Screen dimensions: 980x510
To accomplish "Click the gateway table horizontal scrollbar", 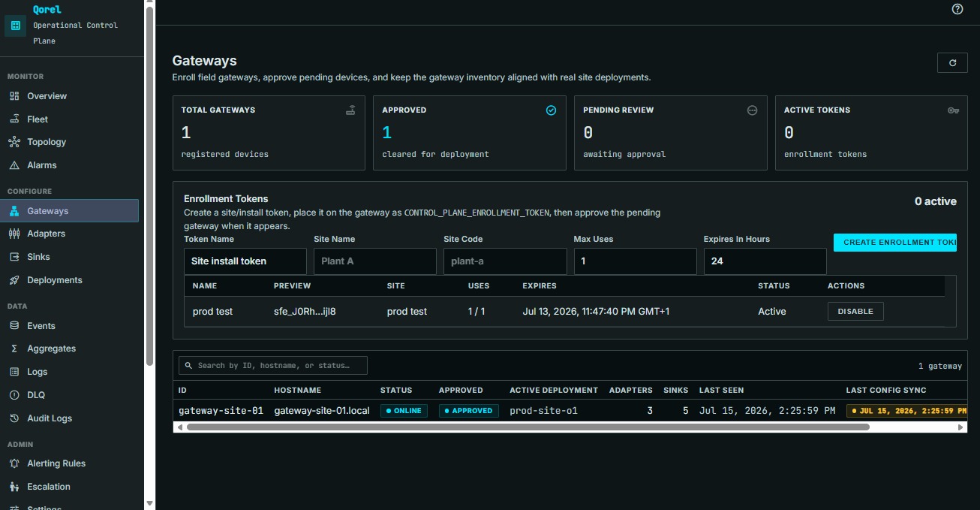I will [528, 427].
